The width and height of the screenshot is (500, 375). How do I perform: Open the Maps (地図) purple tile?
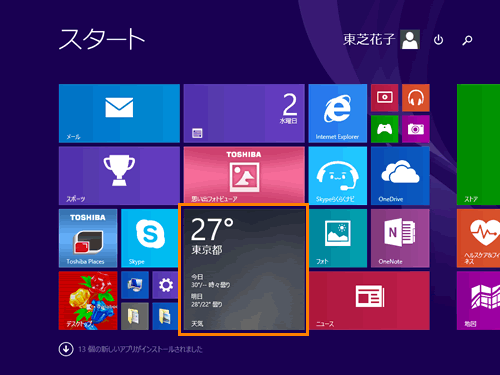pos(478,301)
